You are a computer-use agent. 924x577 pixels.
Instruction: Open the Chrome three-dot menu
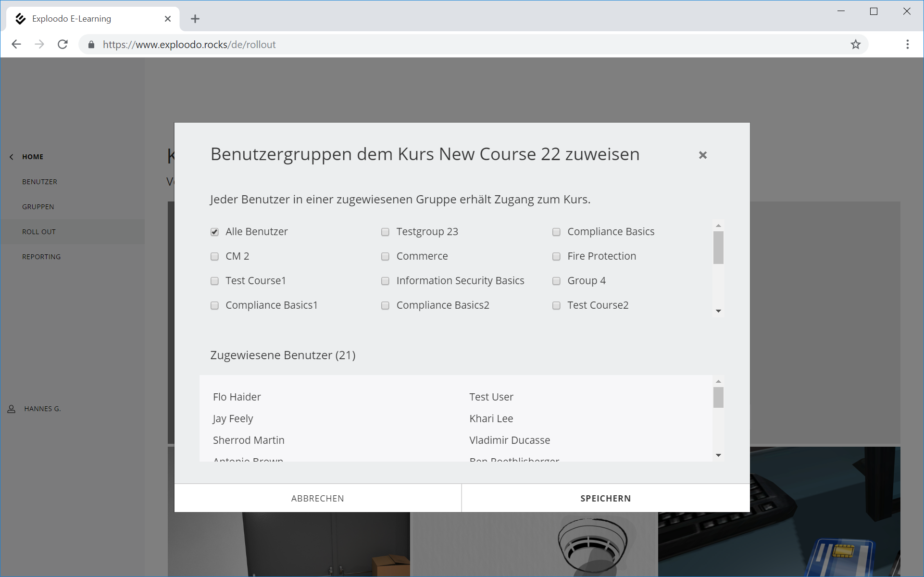[907, 44]
